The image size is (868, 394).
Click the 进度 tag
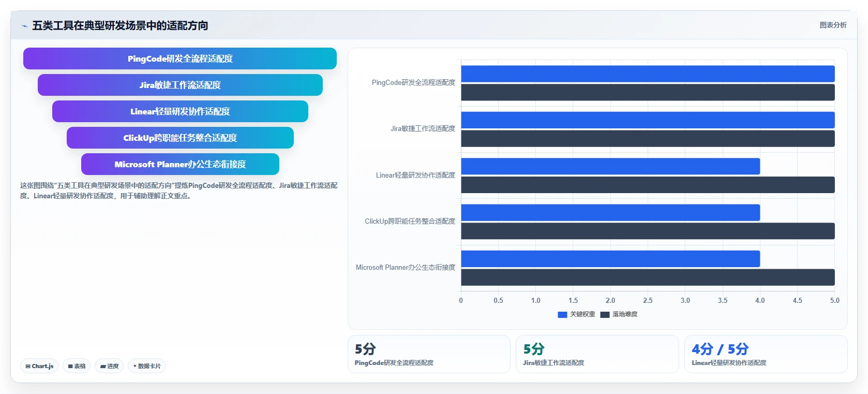pos(109,366)
